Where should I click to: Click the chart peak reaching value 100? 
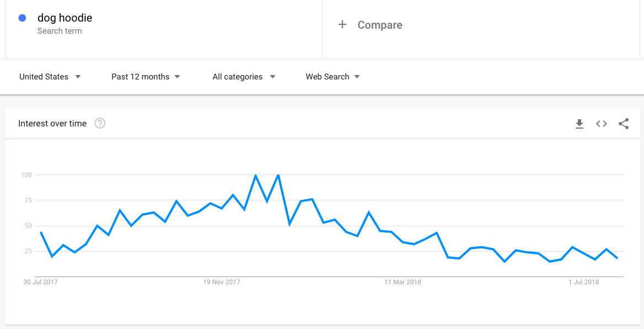click(254, 174)
